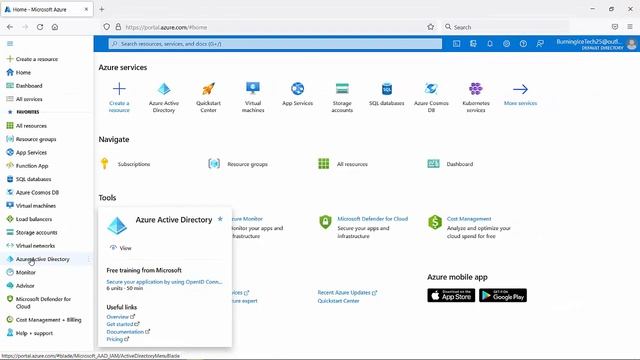
Task: Open Cost Management + Billing in sidebar
Action: click(x=44, y=320)
